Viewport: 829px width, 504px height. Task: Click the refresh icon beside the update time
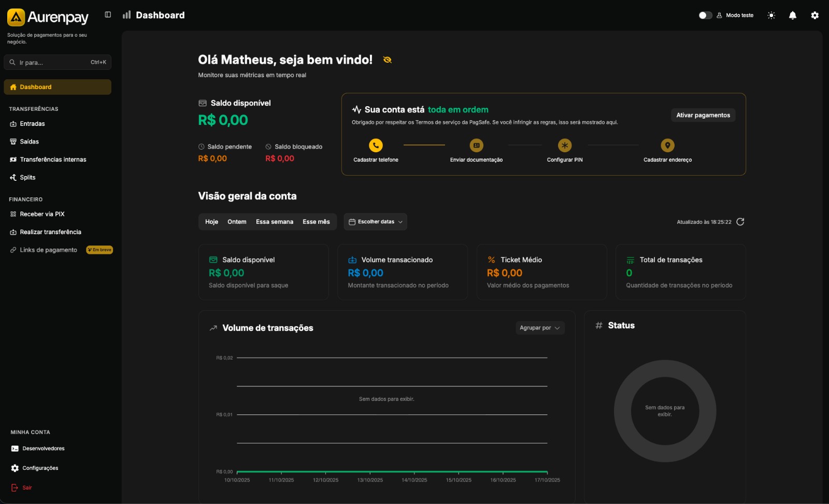tap(740, 222)
